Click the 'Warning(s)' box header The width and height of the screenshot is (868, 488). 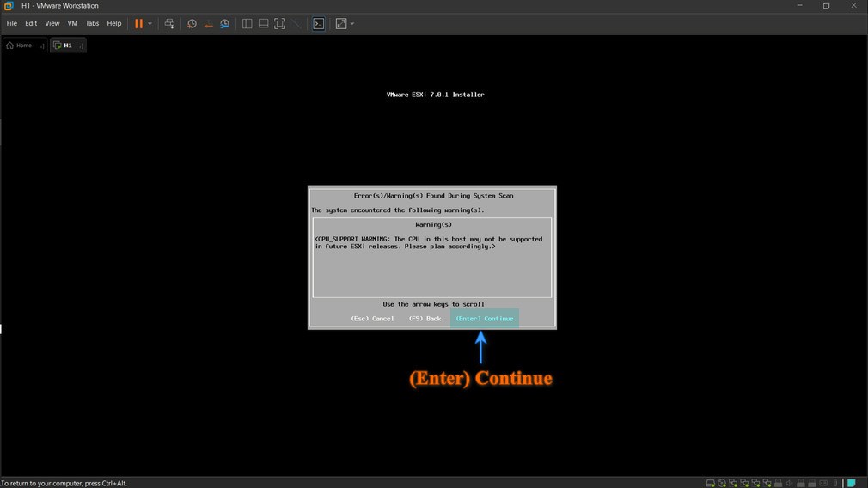click(433, 224)
